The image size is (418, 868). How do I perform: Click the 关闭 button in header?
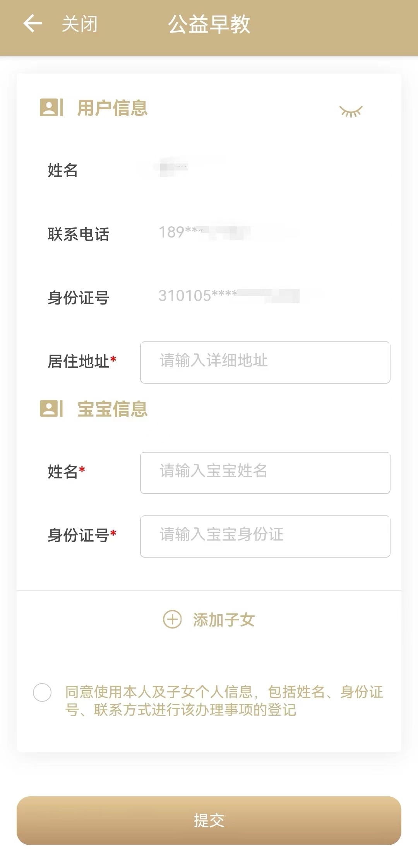[x=79, y=24]
